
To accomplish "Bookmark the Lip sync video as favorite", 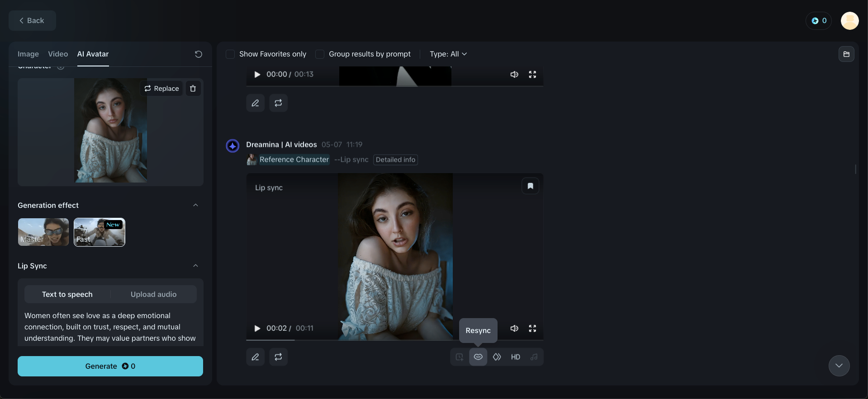I will click(x=530, y=186).
